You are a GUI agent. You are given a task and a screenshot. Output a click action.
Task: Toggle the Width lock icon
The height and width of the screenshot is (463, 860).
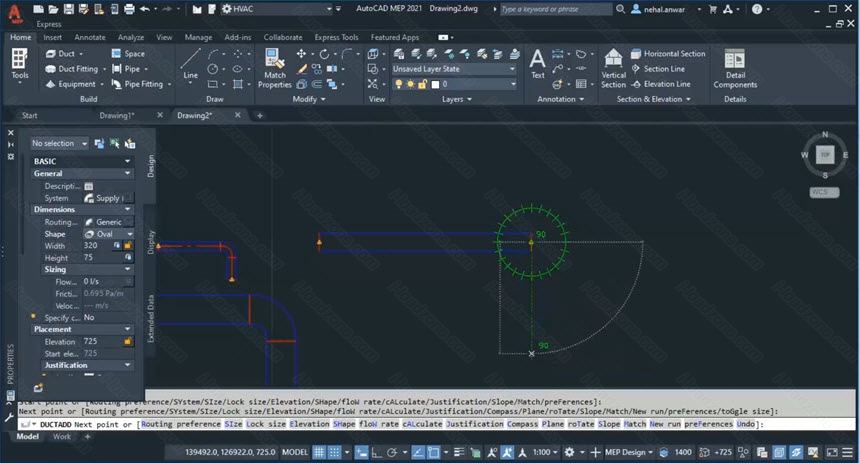tap(128, 245)
